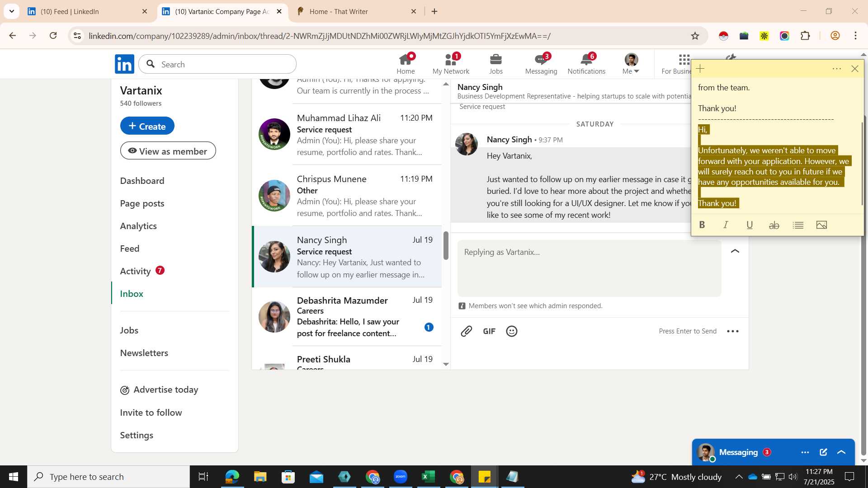
Task: Open Debashrita Mazumder conversation
Action: (x=347, y=317)
